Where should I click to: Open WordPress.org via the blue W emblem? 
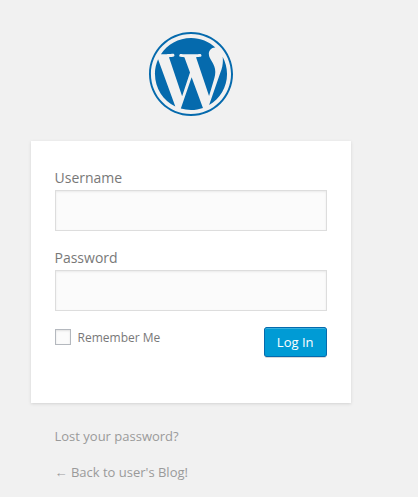click(x=191, y=74)
